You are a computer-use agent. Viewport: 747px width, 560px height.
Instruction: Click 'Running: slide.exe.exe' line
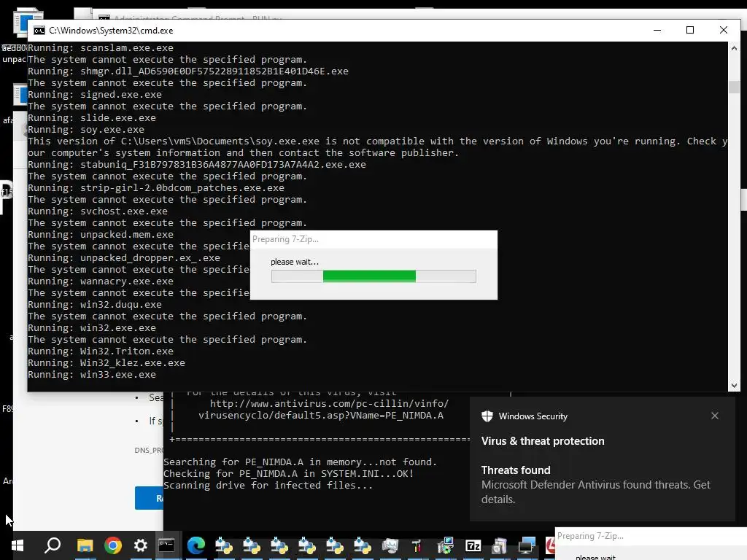point(91,117)
